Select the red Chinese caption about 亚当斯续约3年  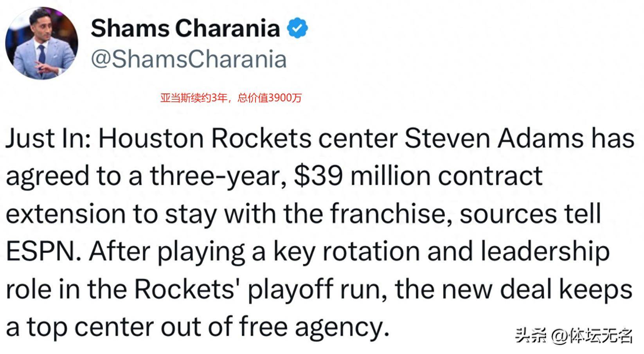(231, 98)
